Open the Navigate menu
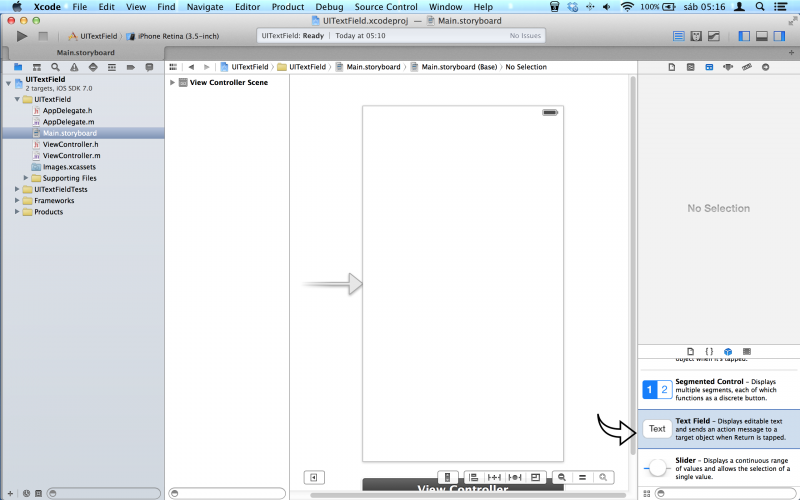This screenshot has height=500, width=800. click(205, 7)
